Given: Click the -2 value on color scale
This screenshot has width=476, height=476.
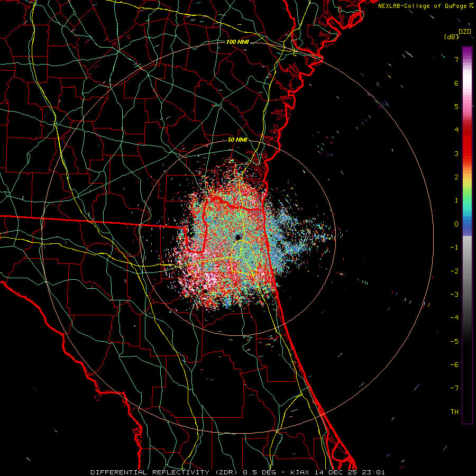Looking at the screenshot, I should (x=454, y=271).
